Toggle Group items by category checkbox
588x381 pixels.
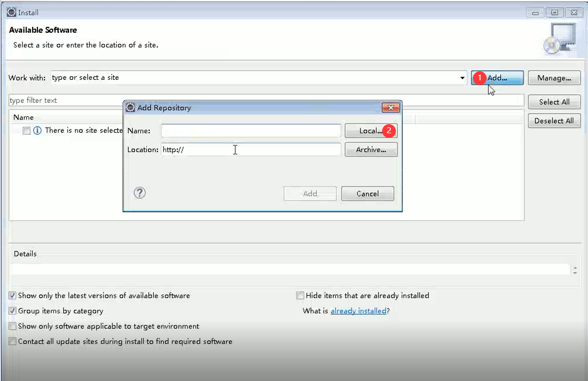point(12,311)
